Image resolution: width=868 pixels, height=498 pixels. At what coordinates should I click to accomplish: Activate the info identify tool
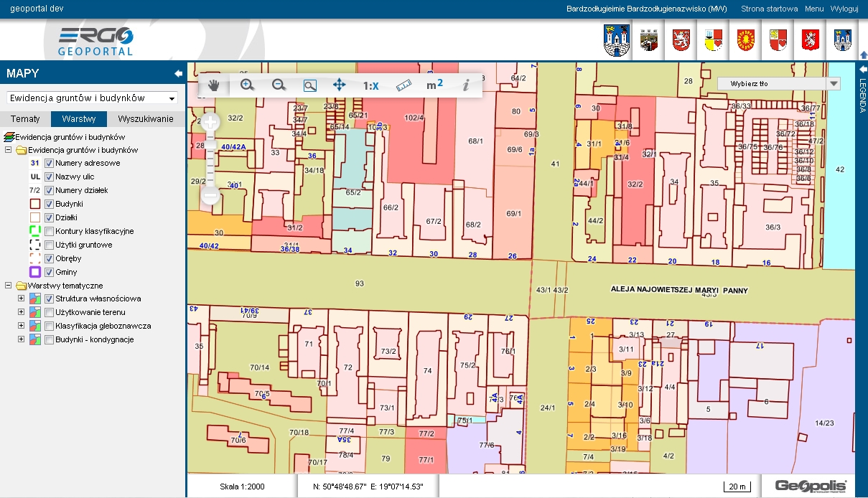[x=466, y=85]
